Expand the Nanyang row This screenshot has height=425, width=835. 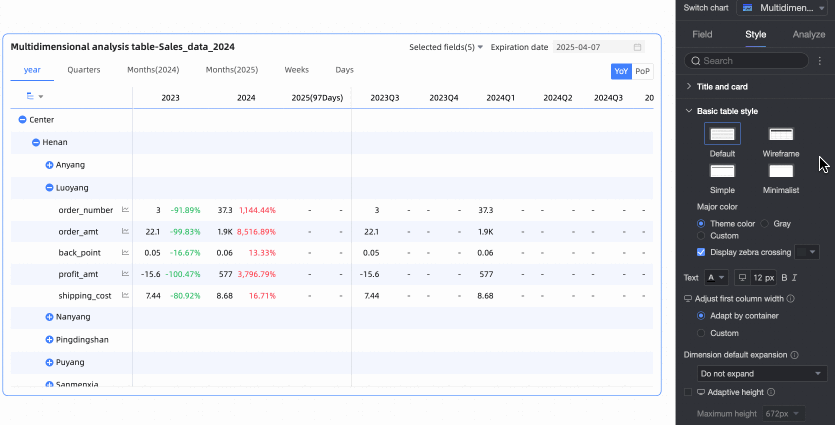[x=50, y=317]
